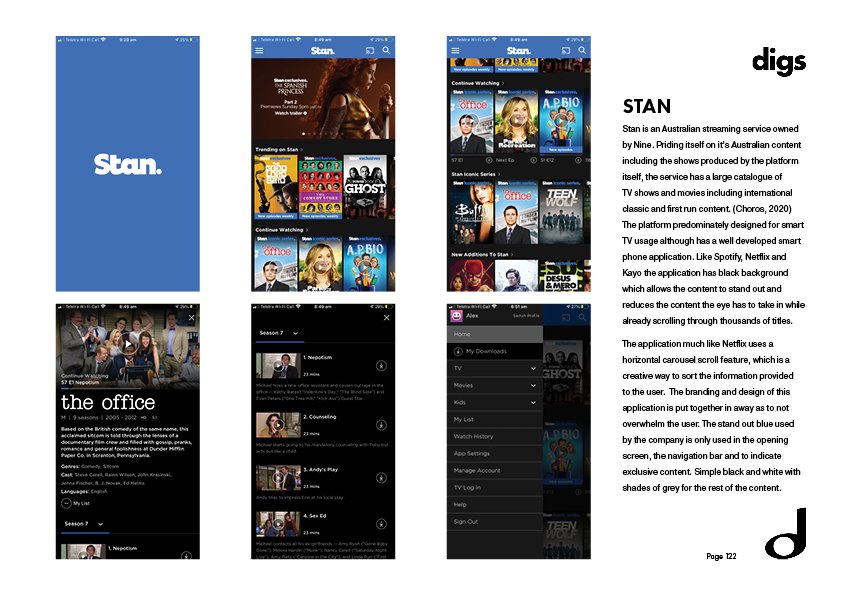
Task: Open App Settings in side menu
Action: (x=495, y=453)
